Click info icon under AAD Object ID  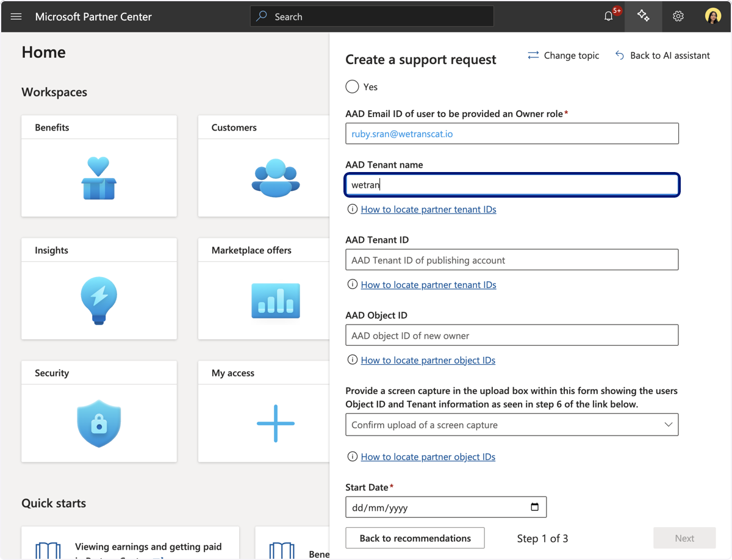(352, 360)
